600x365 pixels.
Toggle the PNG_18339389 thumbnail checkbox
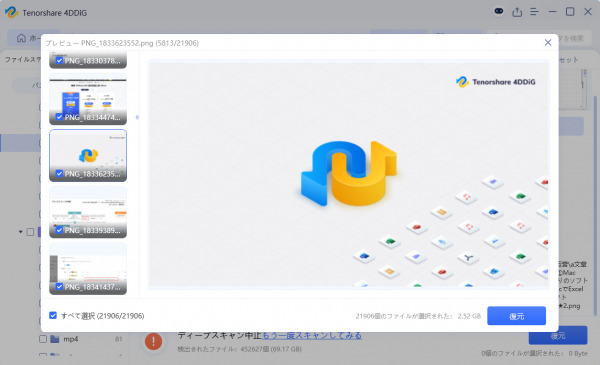(x=59, y=230)
